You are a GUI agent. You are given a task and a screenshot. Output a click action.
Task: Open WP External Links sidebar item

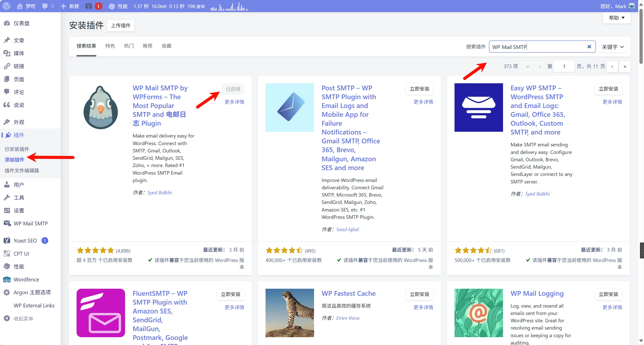tap(34, 305)
